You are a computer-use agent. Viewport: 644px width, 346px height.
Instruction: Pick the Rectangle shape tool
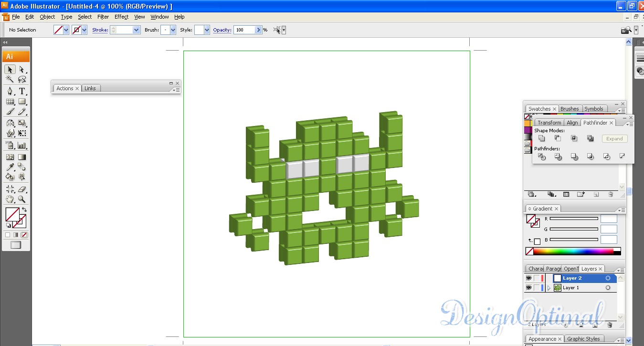(22, 101)
